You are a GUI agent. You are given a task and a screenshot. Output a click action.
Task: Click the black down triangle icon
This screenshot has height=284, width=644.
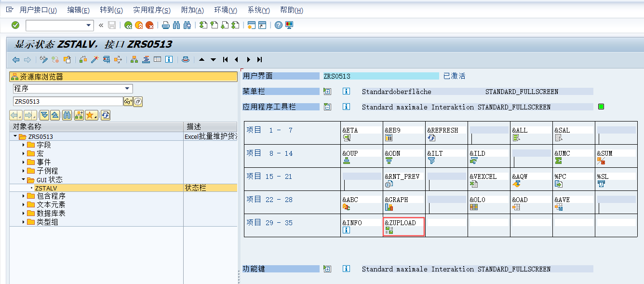pyautogui.click(x=213, y=60)
